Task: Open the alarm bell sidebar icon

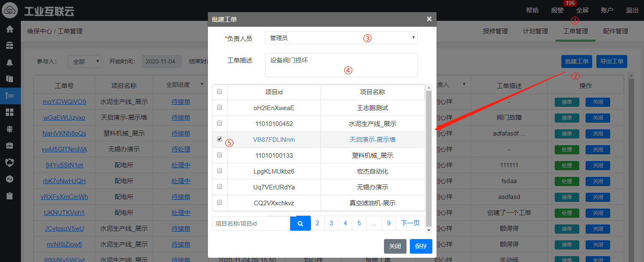Action: 10,62
